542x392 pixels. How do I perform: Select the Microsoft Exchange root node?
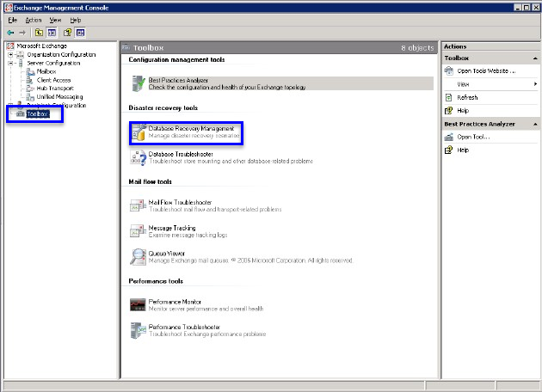(x=42, y=46)
